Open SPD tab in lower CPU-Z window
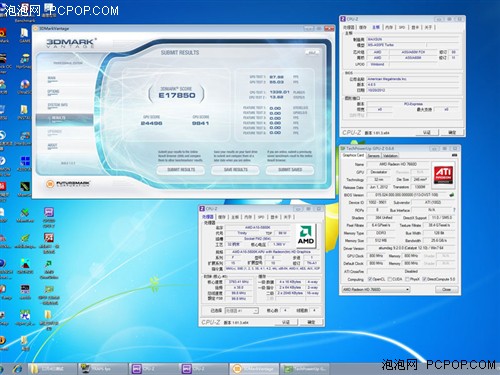The image size is (500, 375). point(261,217)
